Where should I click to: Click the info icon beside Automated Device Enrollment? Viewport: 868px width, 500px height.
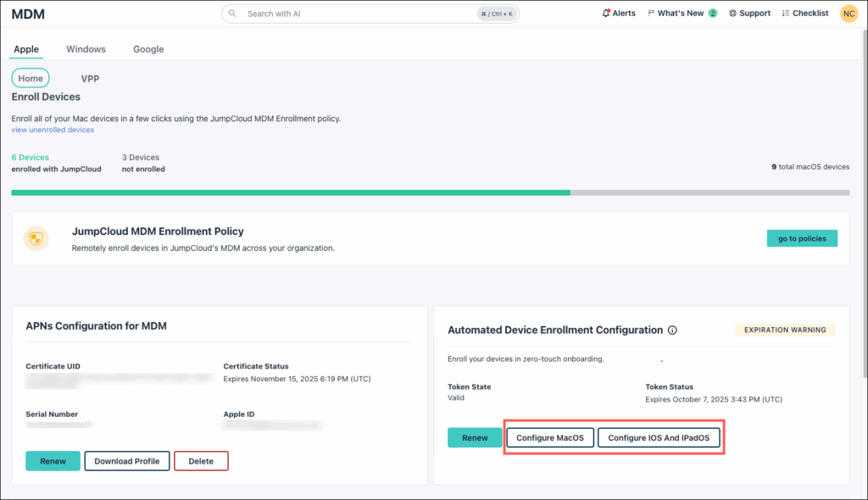(672, 330)
